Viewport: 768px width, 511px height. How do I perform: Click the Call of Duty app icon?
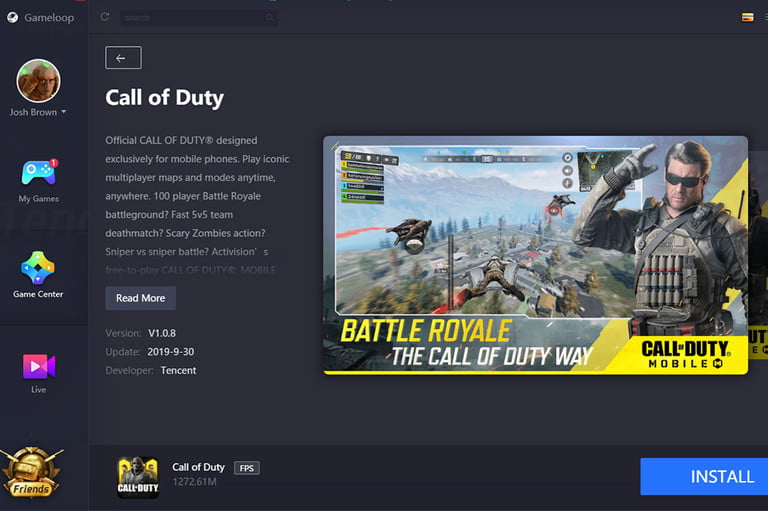click(x=138, y=477)
